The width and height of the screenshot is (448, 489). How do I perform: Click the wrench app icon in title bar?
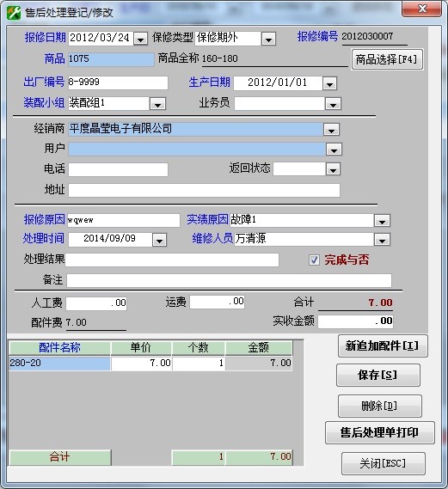14,13
